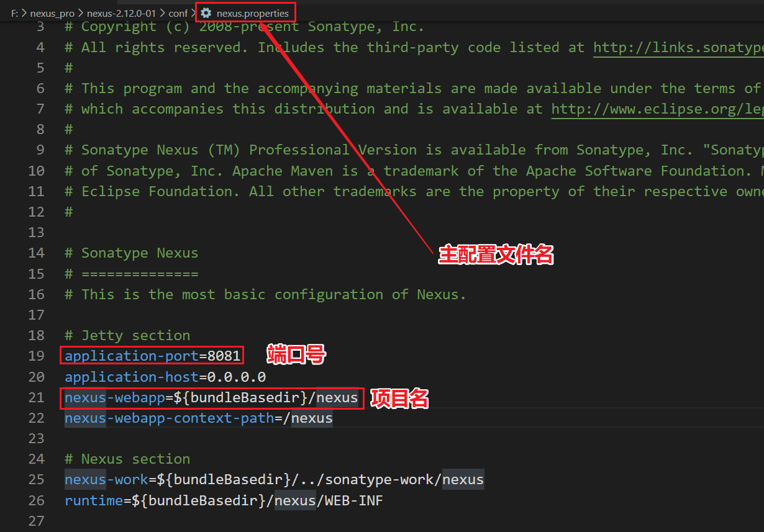The height and width of the screenshot is (532, 764).
Task: Click line number 21 in the gutter
Action: [x=37, y=397]
